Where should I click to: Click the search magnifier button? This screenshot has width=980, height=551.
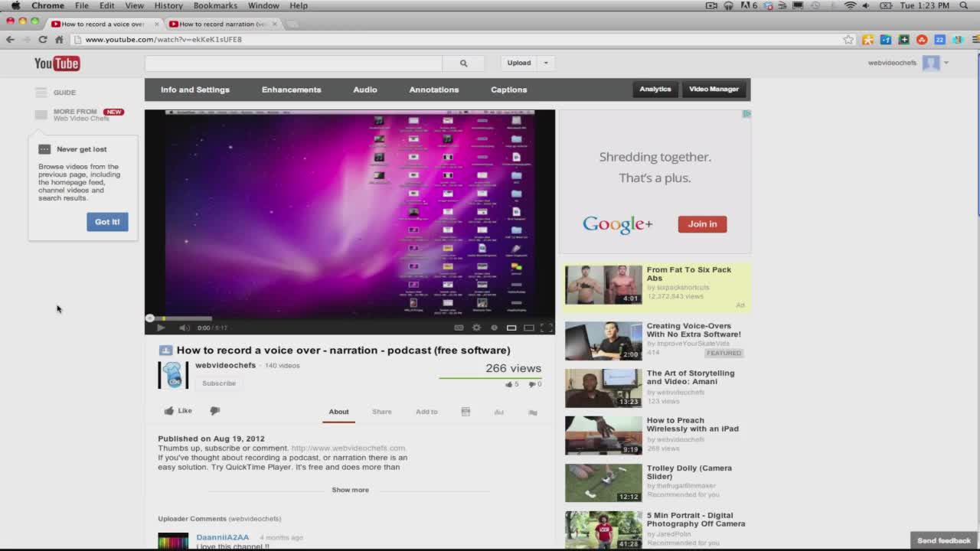[463, 64]
